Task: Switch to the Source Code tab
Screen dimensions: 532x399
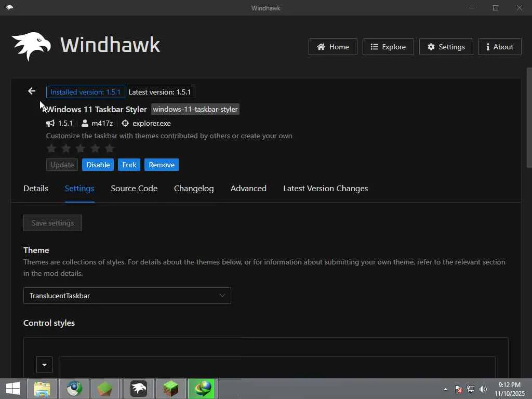Action: pyautogui.click(x=134, y=189)
